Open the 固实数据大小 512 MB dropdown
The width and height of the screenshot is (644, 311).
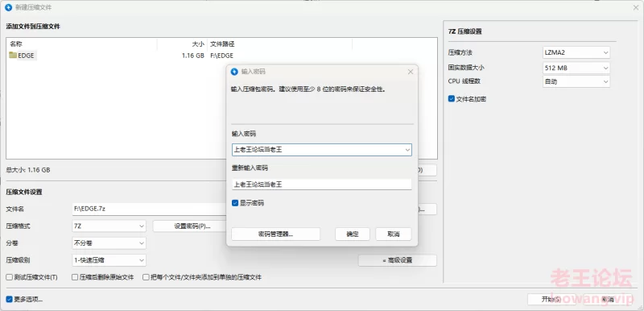pos(576,68)
